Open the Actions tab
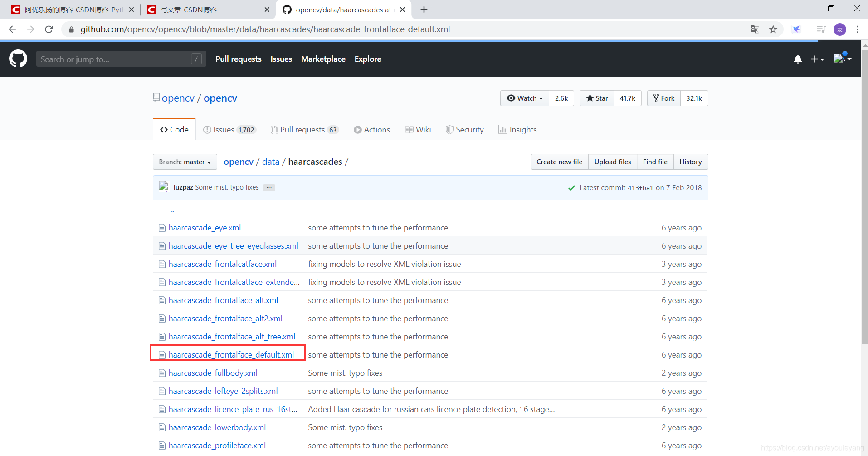 point(372,130)
